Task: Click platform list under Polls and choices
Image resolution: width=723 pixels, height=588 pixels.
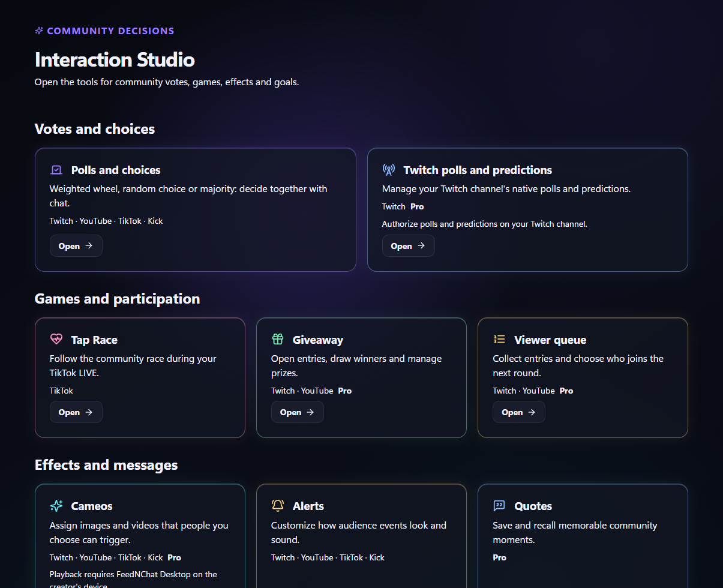Action: click(x=106, y=221)
